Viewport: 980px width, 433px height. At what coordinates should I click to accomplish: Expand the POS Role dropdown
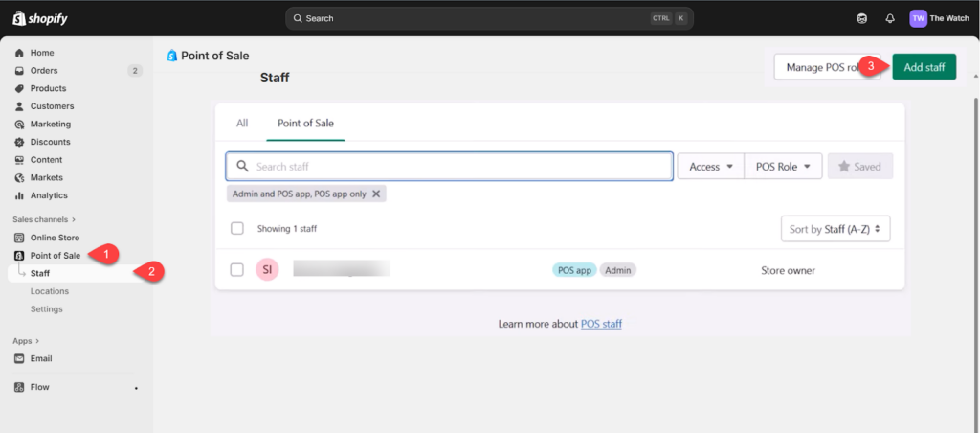coord(782,167)
